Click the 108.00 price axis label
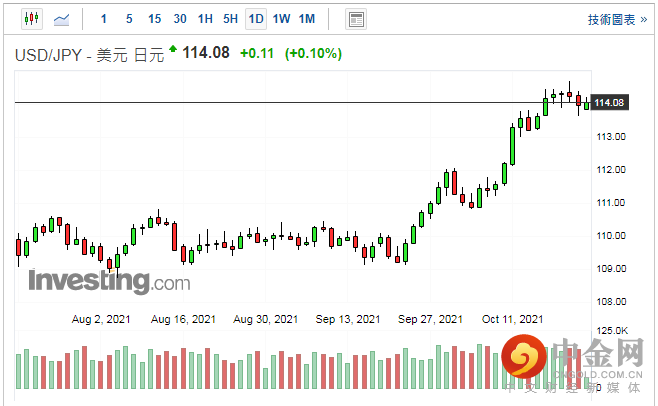658x406 pixels. [x=611, y=301]
